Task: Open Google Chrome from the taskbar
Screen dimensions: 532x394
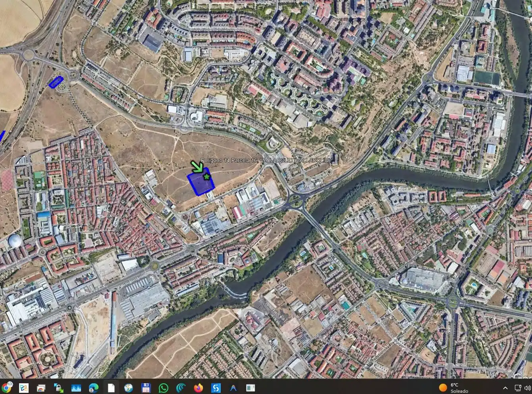Action: pos(6,387)
